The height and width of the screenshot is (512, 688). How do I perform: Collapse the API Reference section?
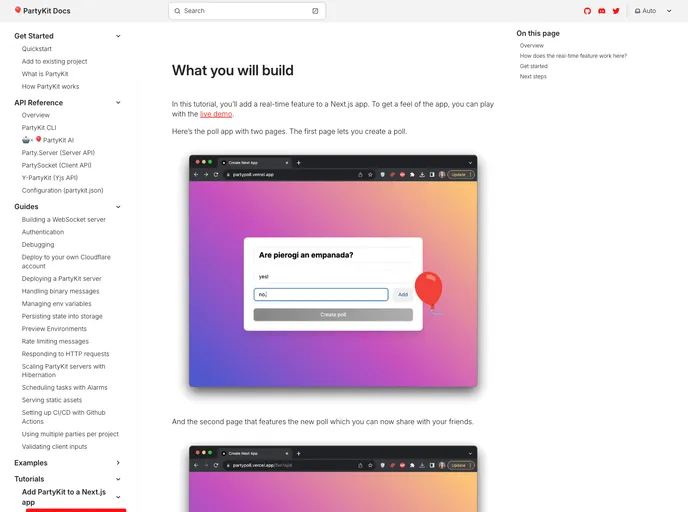(x=118, y=103)
